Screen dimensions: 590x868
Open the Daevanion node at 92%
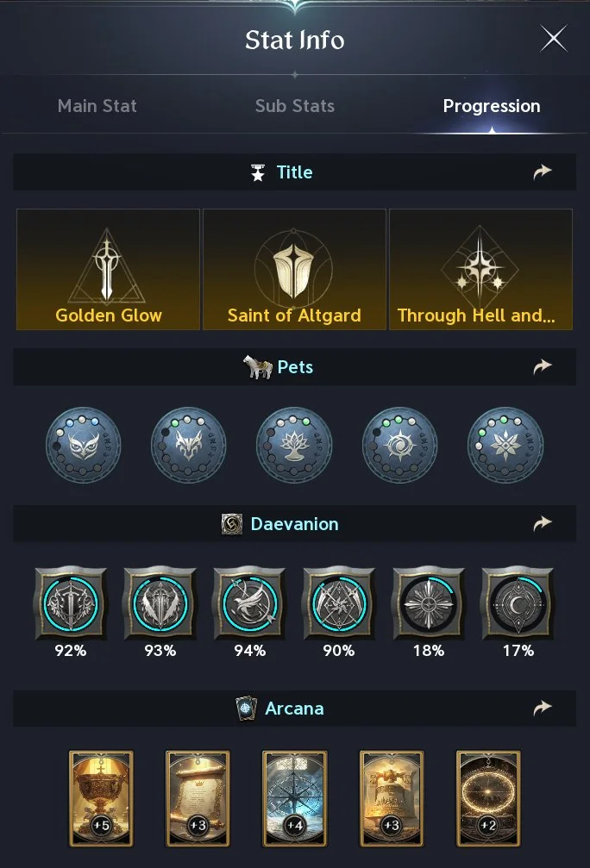71,603
